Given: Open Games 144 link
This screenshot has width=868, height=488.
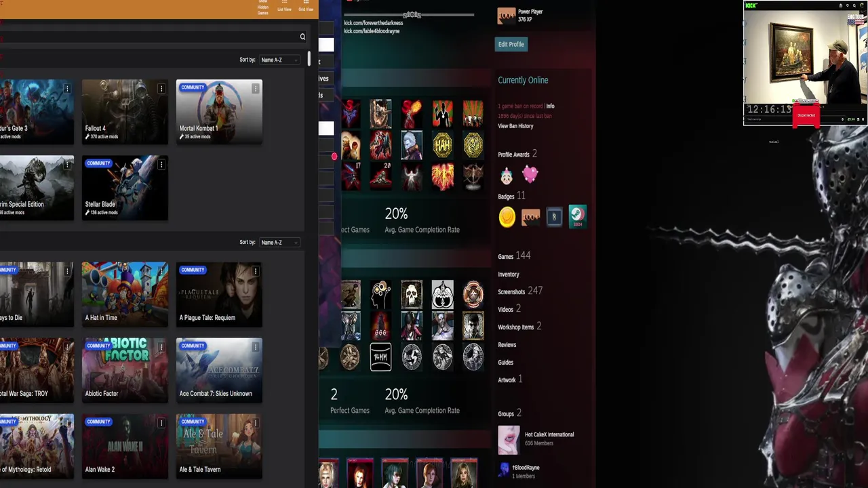Looking at the screenshot, I should 514,256.
